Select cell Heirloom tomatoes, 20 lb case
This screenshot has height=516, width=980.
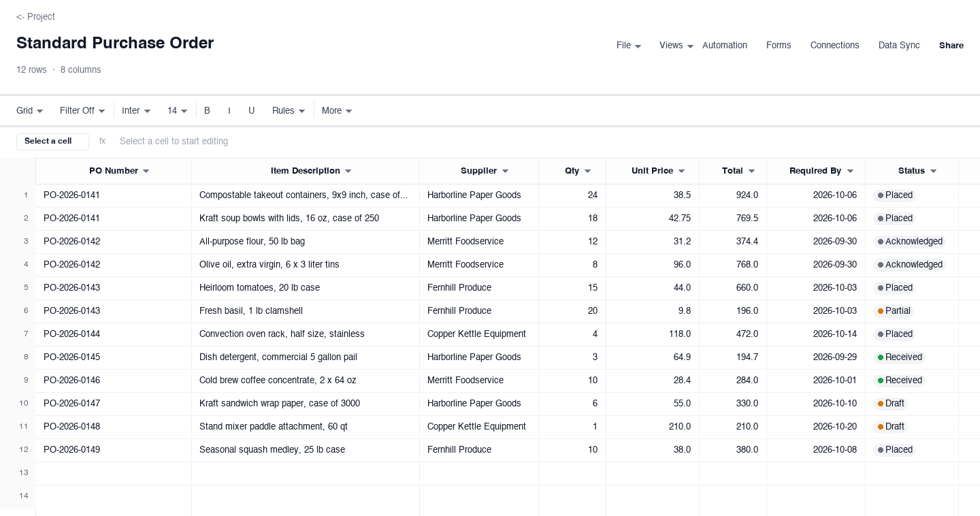[306, 288]
